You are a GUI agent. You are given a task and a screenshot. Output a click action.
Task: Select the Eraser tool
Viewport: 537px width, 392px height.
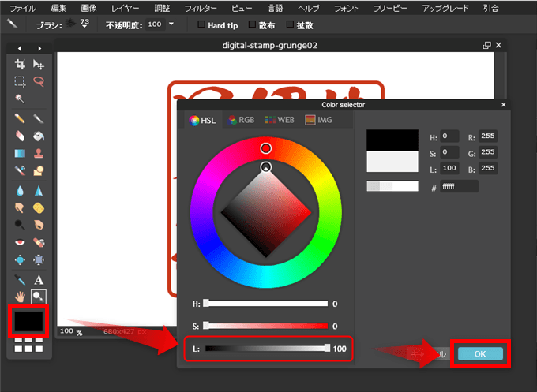tap(20, 136)
